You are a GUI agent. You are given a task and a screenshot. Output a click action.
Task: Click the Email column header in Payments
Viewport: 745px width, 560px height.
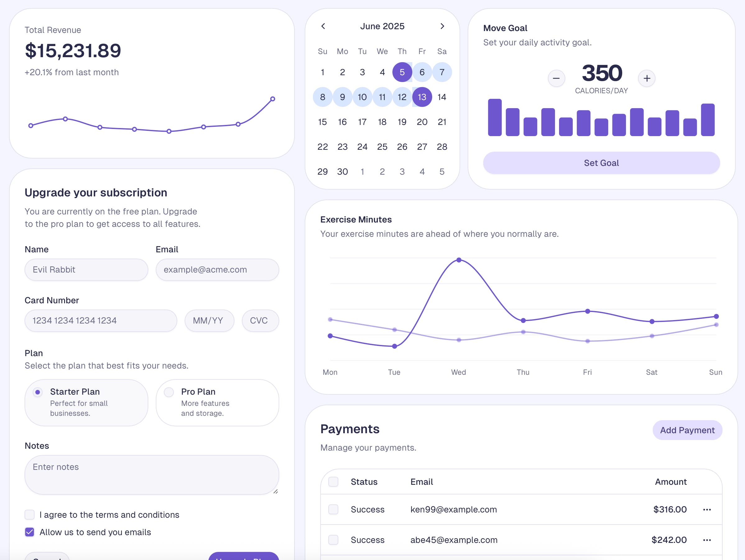tap(421, 482)
